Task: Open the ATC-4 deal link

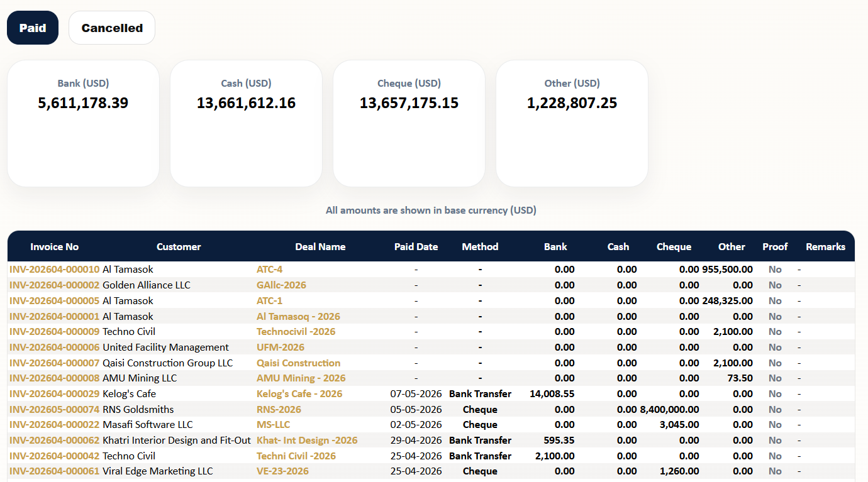Action: (x=270, y=270)
